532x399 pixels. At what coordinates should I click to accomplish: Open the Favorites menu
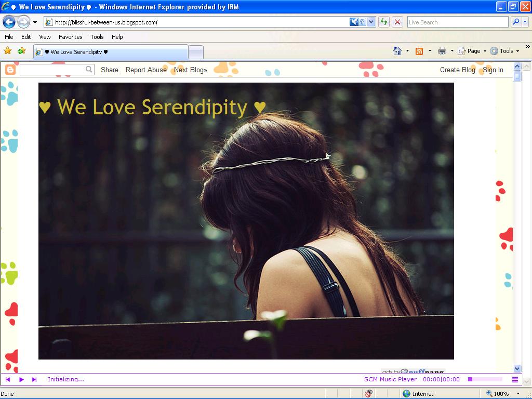70,37
